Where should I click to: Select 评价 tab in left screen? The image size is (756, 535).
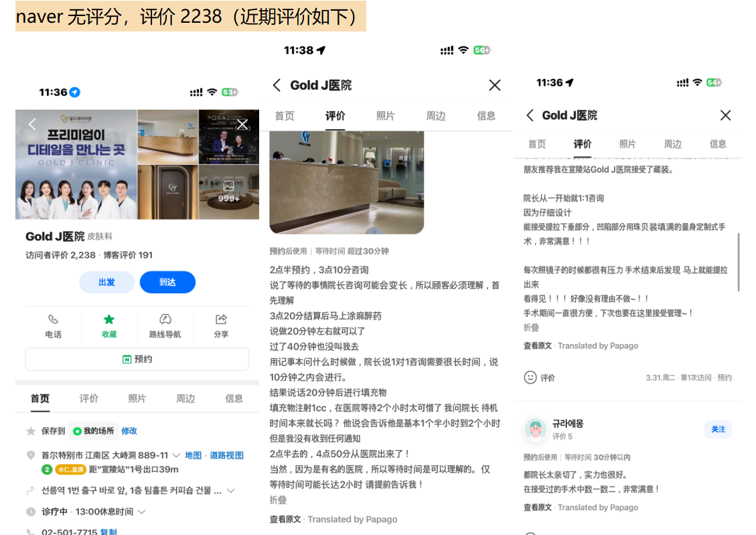coord(88,398)
